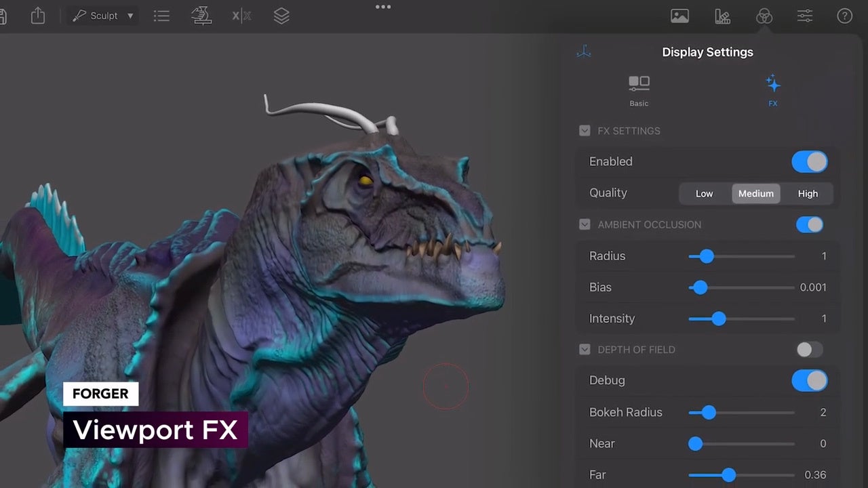The height and width of the screenshot is (488, 868).
Task: Click the axis gizmo icon beside Display Settings
Action: [x=584, y=52]
